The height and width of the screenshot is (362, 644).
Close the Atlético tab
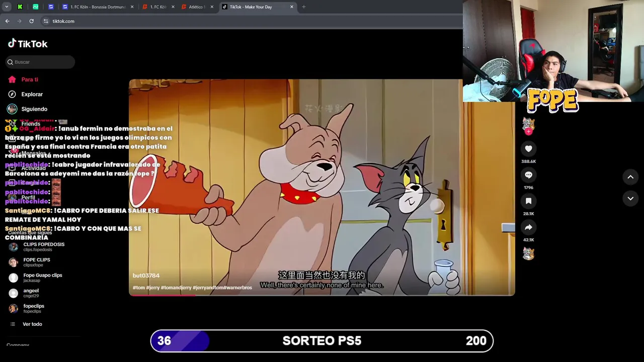212,7
